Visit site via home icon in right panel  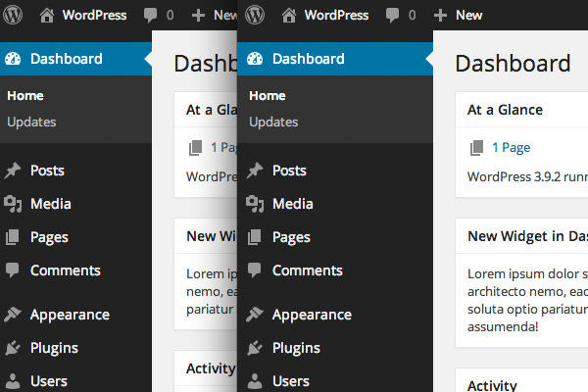pos(289,16)
